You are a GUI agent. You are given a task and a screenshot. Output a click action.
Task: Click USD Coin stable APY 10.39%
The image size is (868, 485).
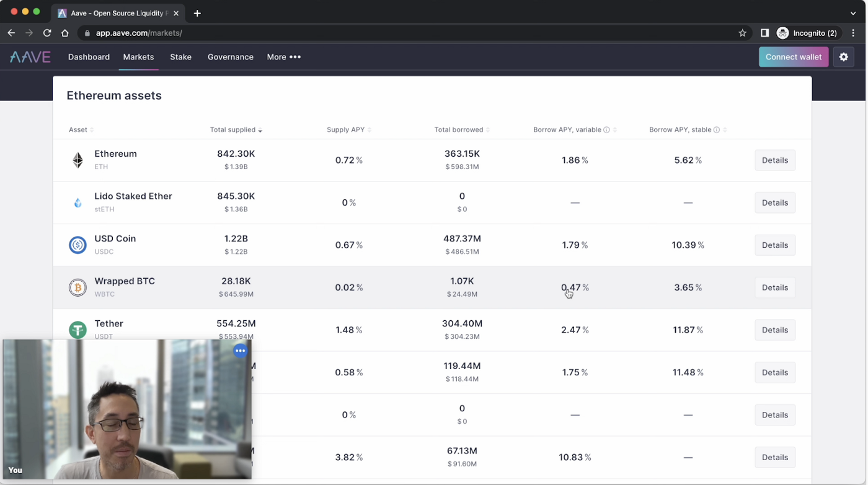click(688, 245)
